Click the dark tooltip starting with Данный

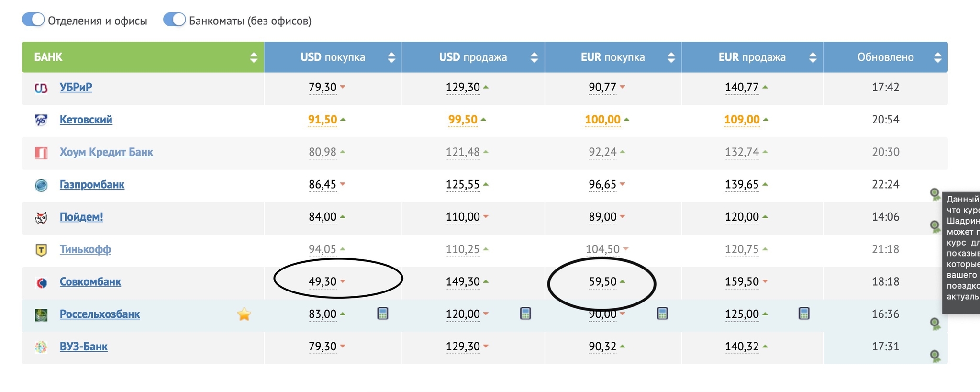click(961, 253)
